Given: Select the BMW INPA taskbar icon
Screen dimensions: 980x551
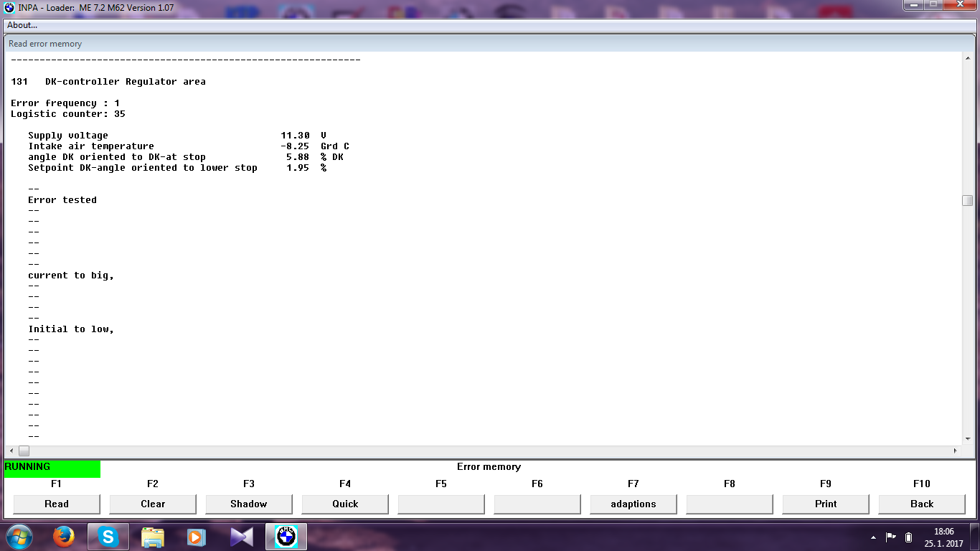Looking at the screenshot, I should [x=286, y=537].
